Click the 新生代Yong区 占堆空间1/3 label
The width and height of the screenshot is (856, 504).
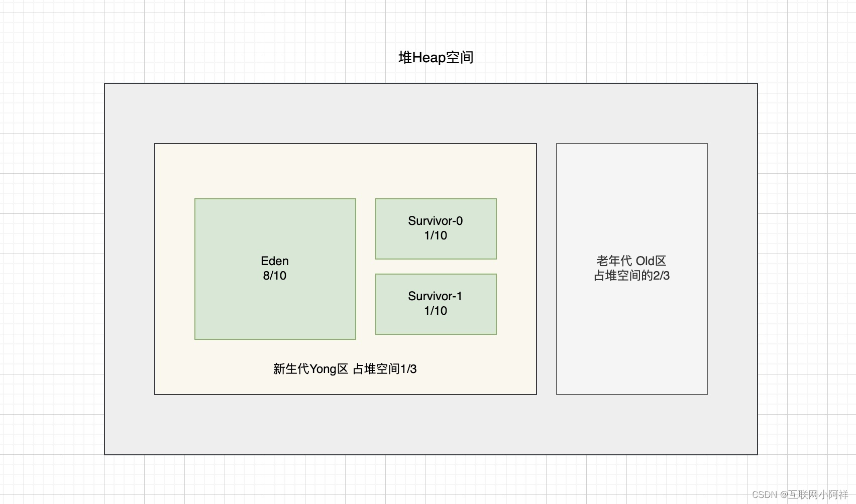click(x=345, y=369)
